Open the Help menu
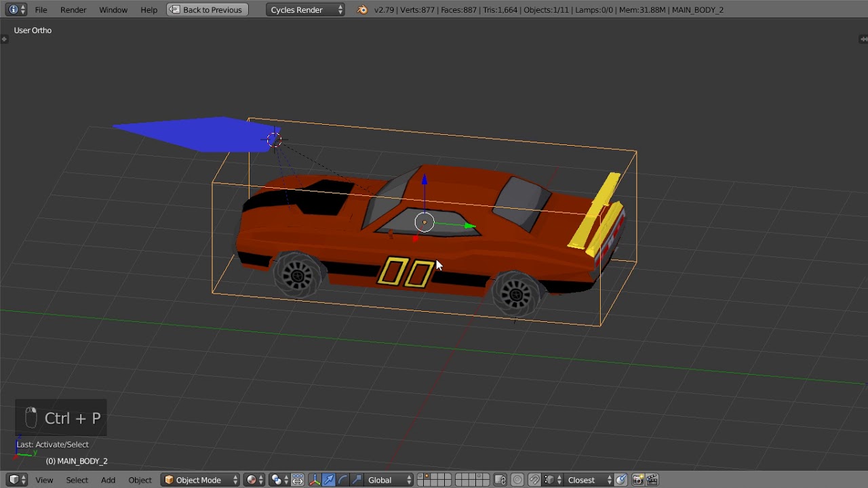The width and height of the screenshot is (868, 488). point(149,9)
